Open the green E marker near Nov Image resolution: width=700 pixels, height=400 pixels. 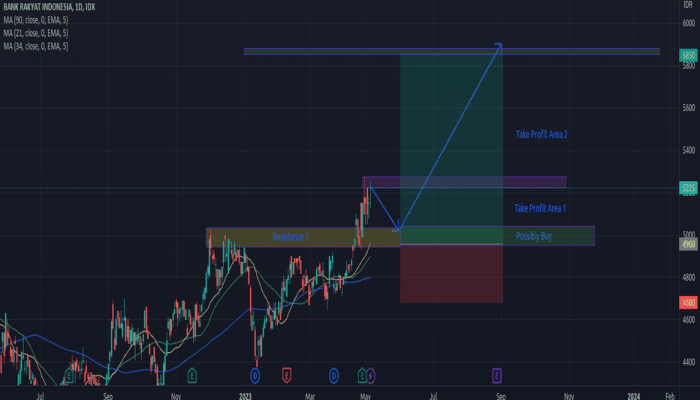tap(191, 375)
